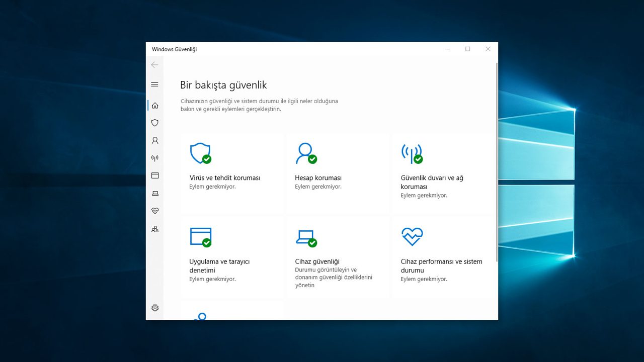Click the partially visible family tile icon
This screenshot has height=362, width=644.
pyautogui.click(x=200, y=316)
